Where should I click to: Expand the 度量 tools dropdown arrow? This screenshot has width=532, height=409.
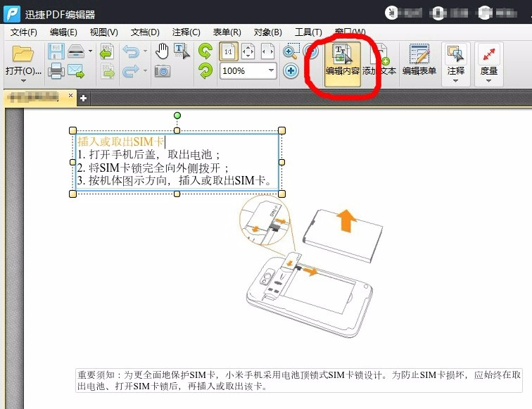coord(488,81)
